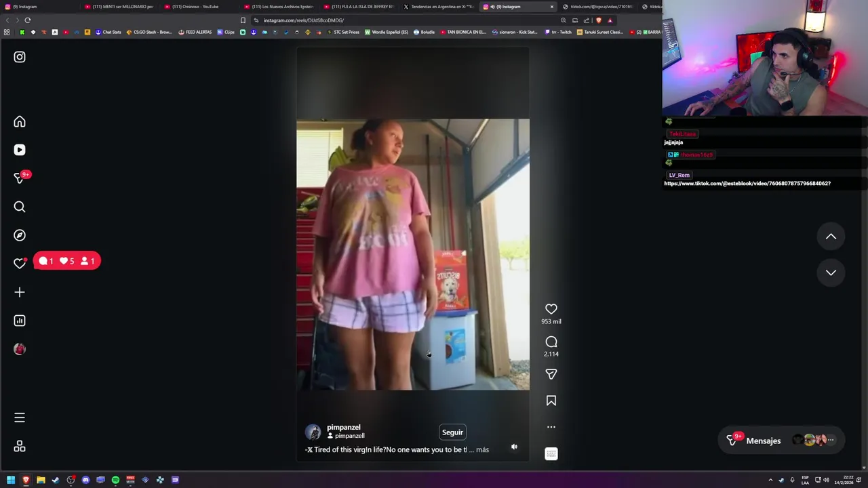Open Instagram search
The height and width of the screenshot is (488, 868).
coord(20,207)
